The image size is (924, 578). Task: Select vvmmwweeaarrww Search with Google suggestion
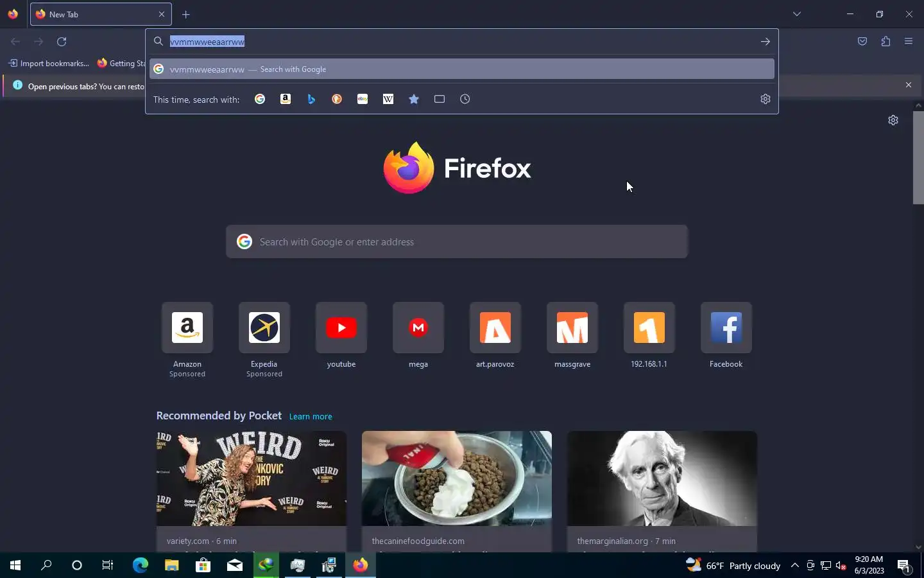[462, 69]
